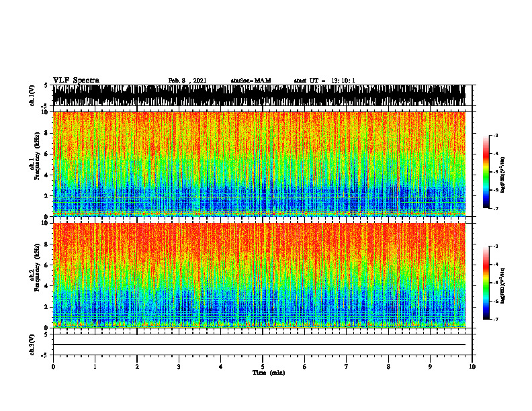Click the "10" kHz tick of ch.2 spectrogram
Viewport: 532px width, 411px height.
44,223
